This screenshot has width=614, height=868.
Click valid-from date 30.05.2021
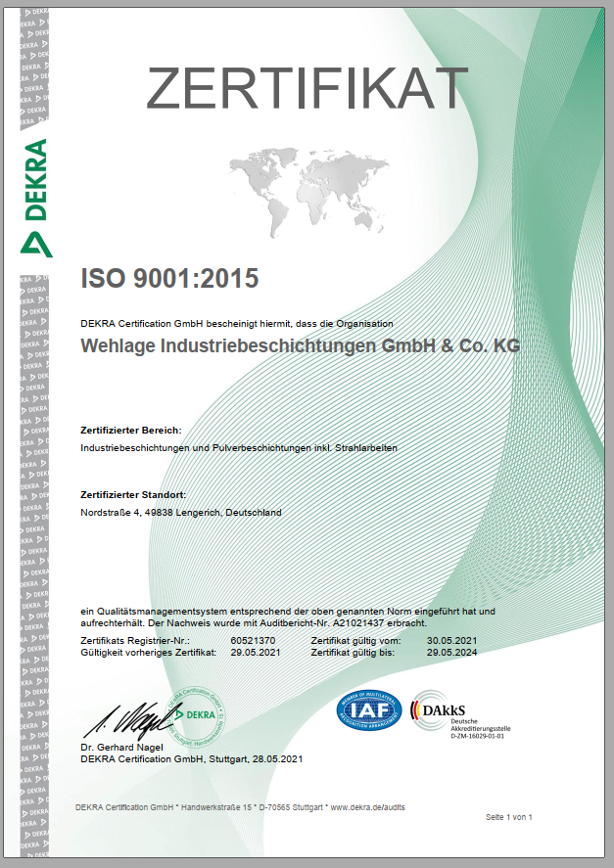click(451, 641)
